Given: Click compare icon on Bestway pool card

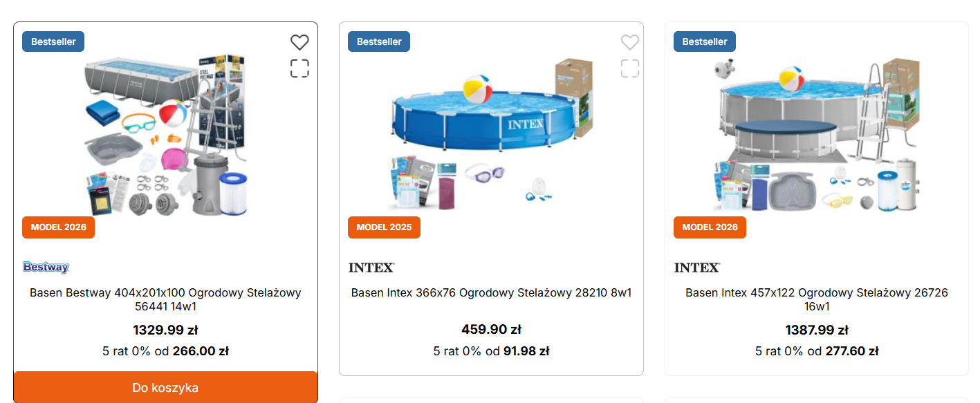Looking at the screenshot, I should 299,68.
